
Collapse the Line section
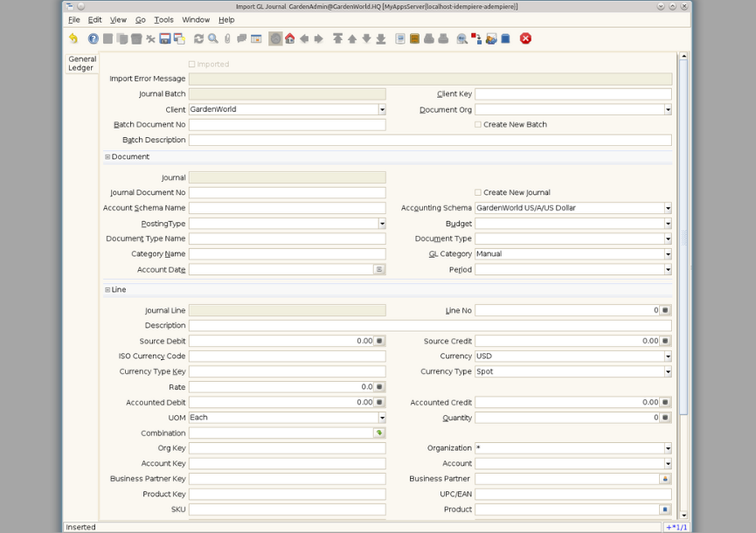[x=108, y=289]
